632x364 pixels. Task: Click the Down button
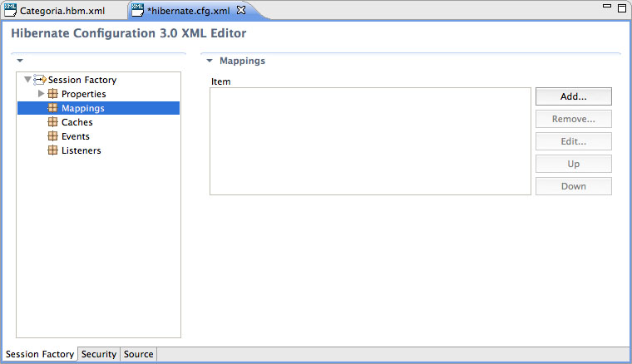(574, 186)
